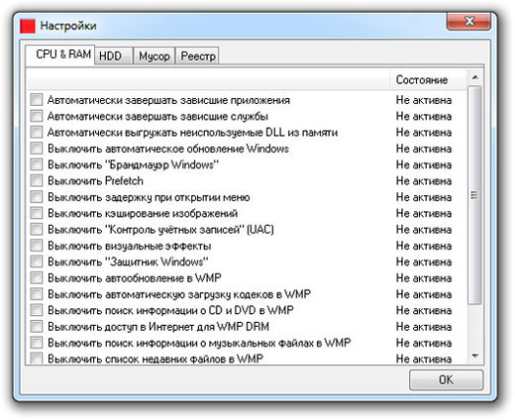515x420 pixels.
Task: Click the scrollbar down arrow
Action: click(x=475, y=356)
